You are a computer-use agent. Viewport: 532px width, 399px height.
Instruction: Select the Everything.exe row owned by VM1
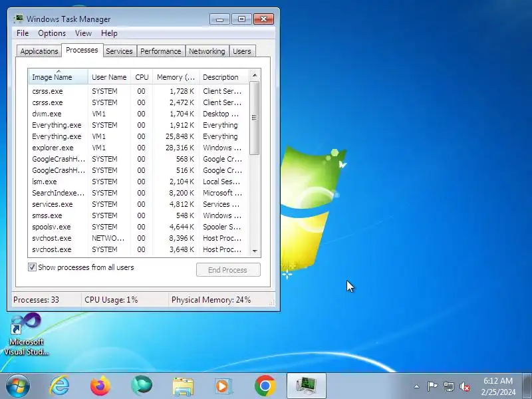click(138, 136)
